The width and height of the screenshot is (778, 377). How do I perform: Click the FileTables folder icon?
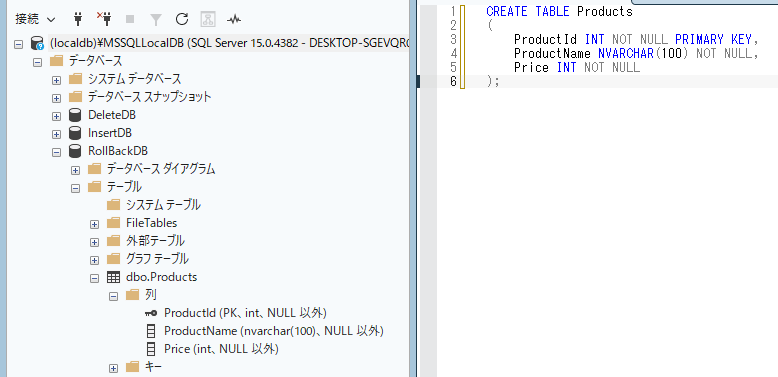click(x=114, y=223)
